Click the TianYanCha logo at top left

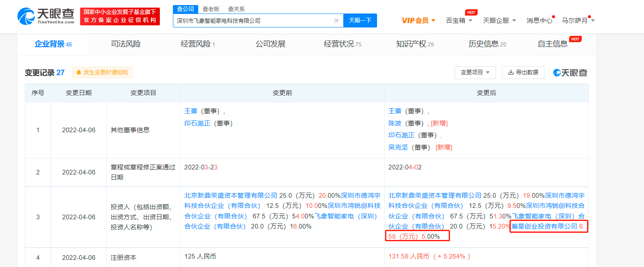pyautogui.click(x=46, y=16)
